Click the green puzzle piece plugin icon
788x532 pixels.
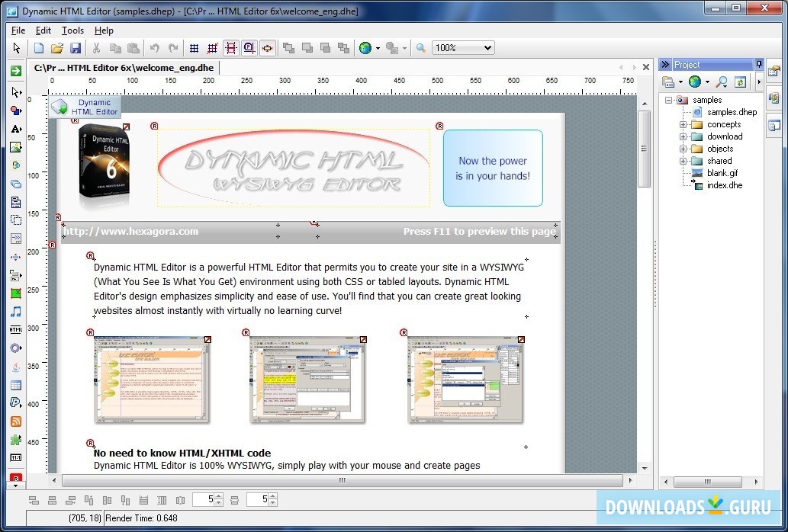pos(16,440)
